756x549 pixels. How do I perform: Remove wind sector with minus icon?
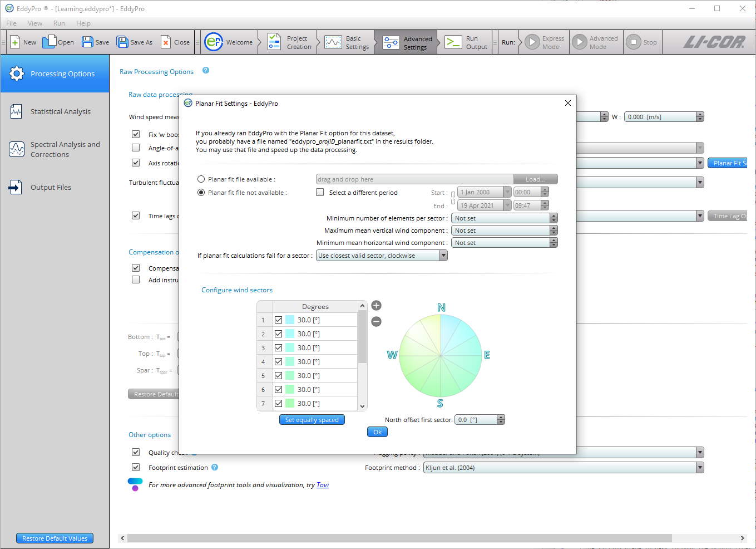click(377, 321)
